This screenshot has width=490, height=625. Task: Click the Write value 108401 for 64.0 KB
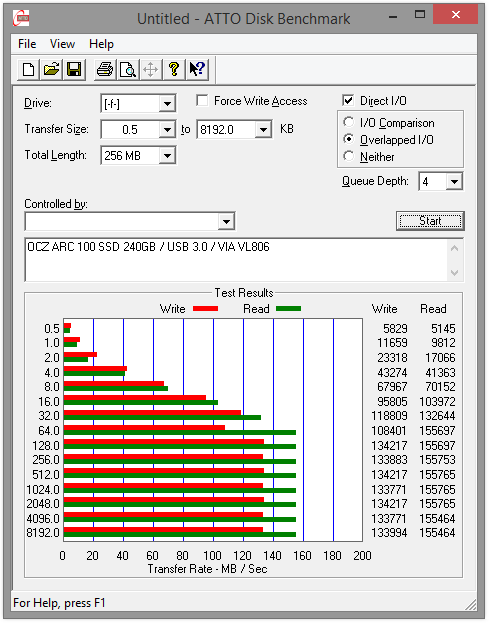click(x=390, y=430)
